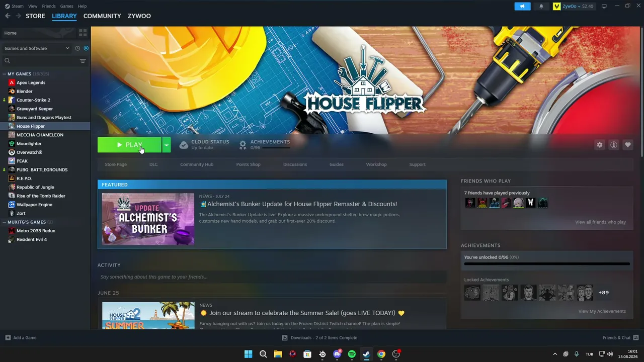Open the Games menu
This screenshot has width=644, height=362.
(x=66, y=6)
